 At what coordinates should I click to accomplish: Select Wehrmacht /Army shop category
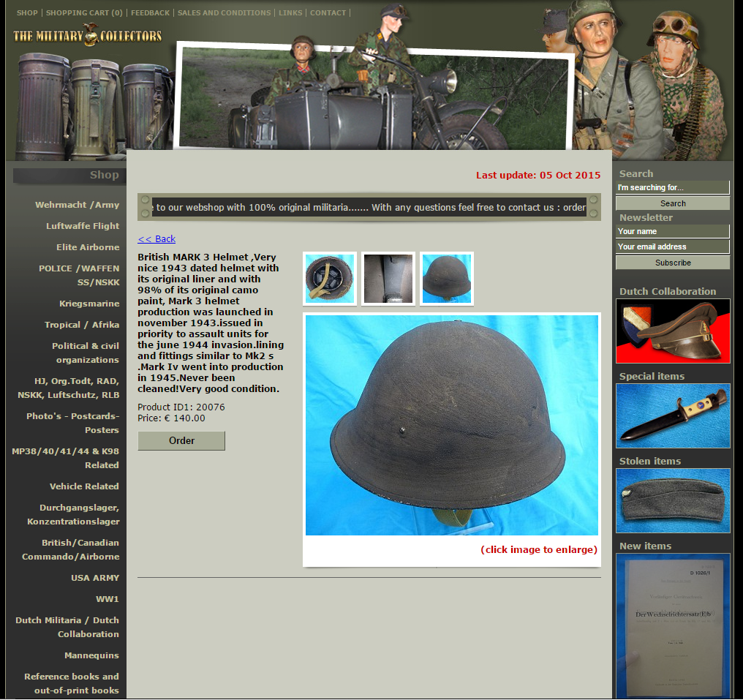coord(77,205)
